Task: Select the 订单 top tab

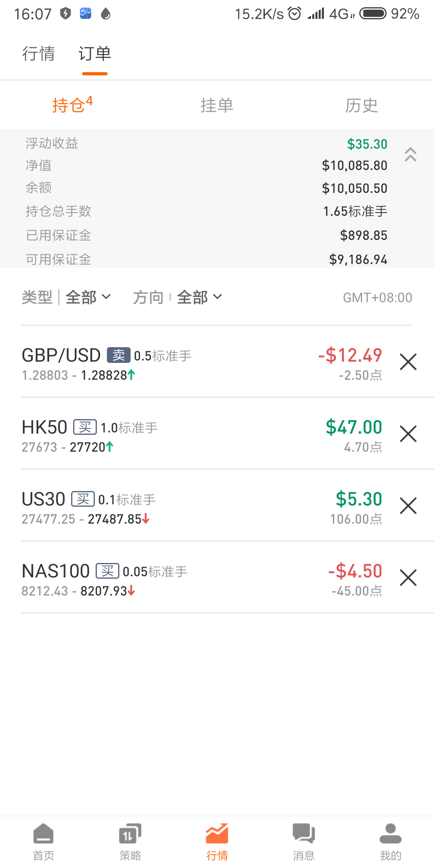Action: [95, 53]
